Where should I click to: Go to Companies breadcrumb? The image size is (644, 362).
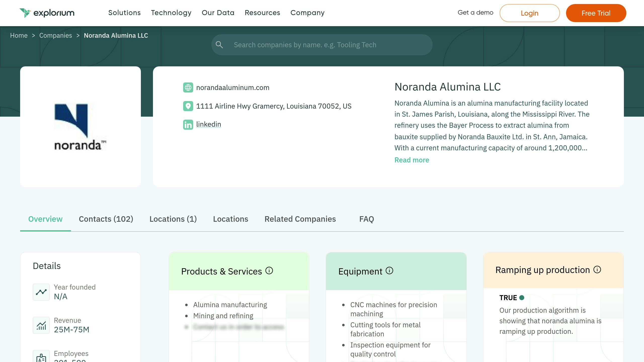tap(56, 35)
